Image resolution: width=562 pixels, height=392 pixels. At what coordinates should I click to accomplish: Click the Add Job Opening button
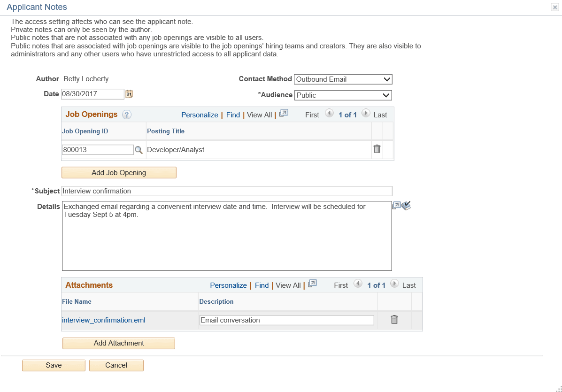[x=119, y=172]
